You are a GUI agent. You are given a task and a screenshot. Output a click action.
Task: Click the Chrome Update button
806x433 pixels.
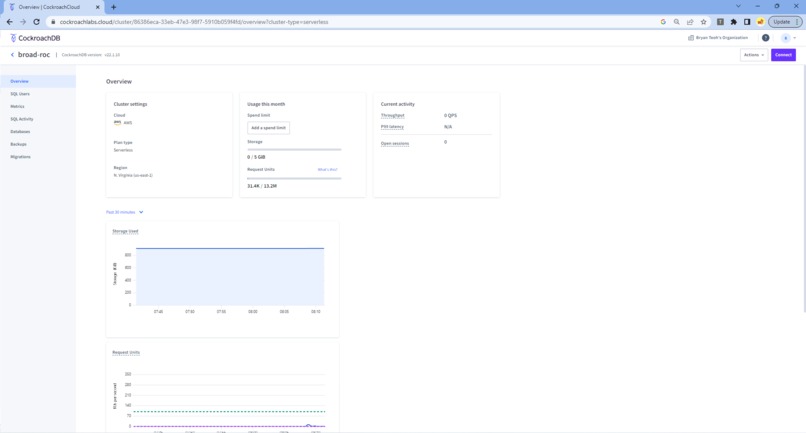click(785, 22)
